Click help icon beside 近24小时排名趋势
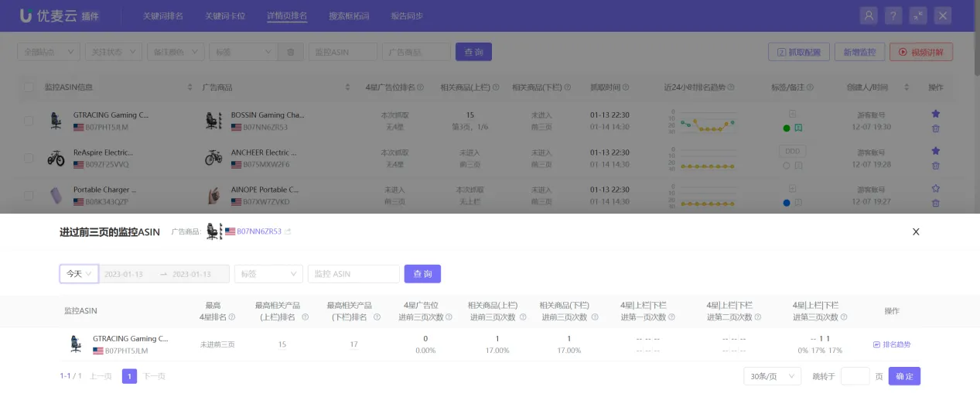This screenshot has height=404, width=980. pos(731,87)
